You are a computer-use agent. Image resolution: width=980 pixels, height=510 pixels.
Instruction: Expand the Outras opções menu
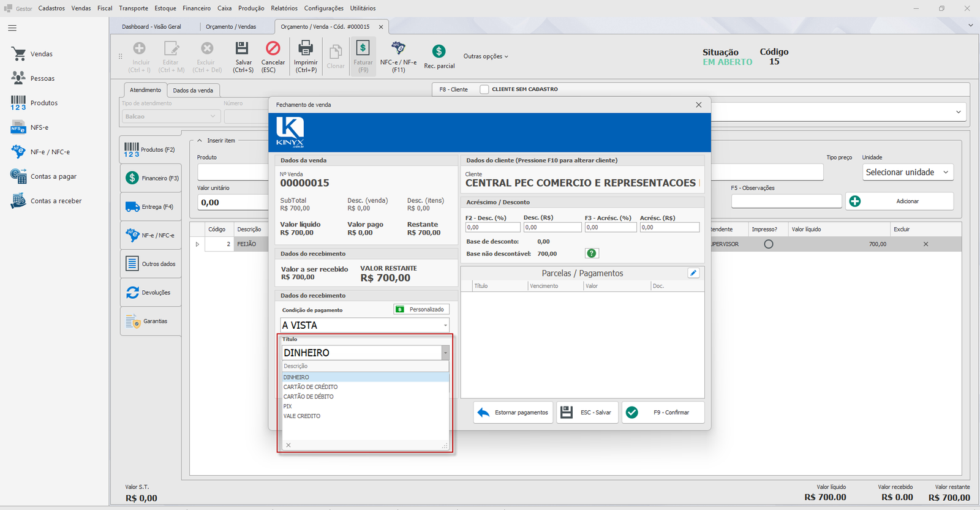[x=486, y=56]
